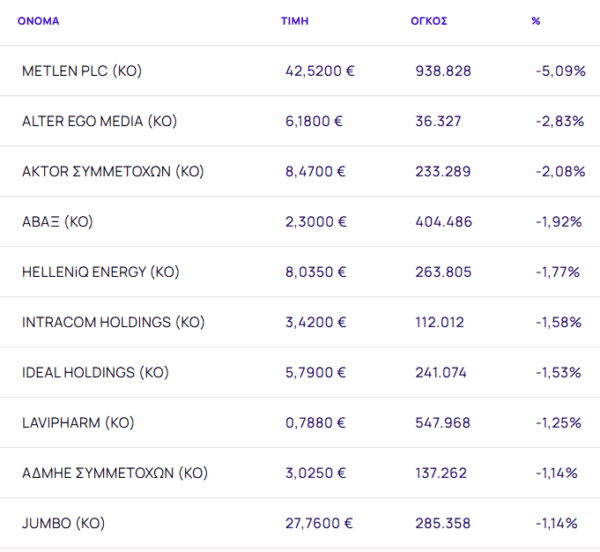
Task: Open IDEAL HOLDINGS (KO) stock page
Action: tap(95, 372)
